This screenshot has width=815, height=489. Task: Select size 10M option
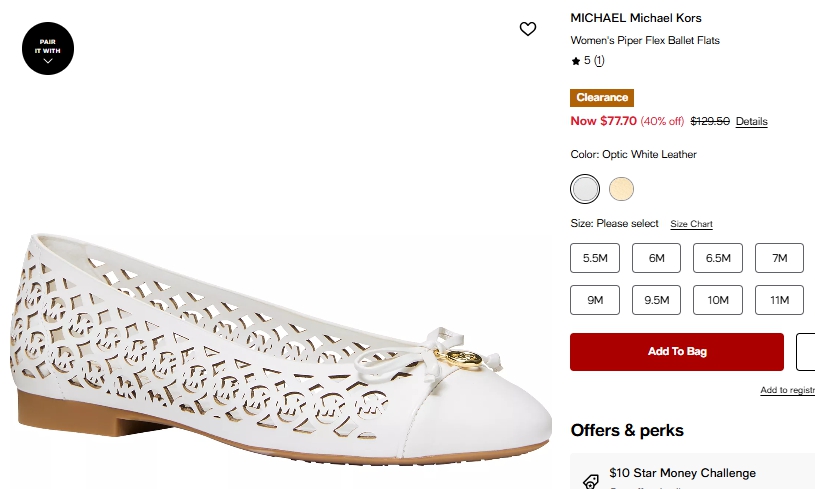(718, 300)
